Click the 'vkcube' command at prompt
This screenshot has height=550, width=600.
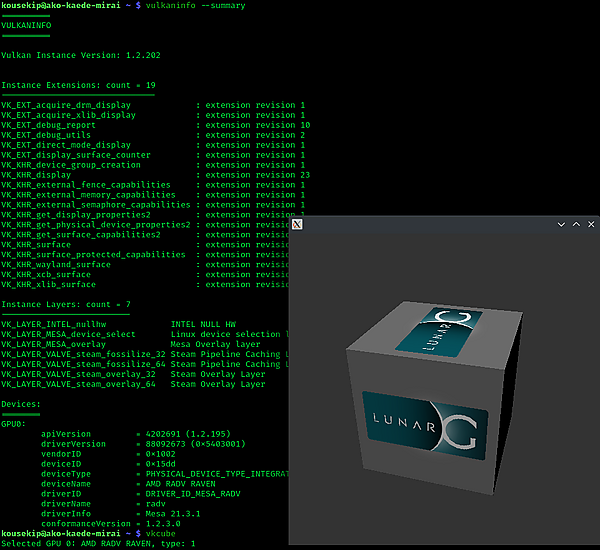(x=161, y=533)
